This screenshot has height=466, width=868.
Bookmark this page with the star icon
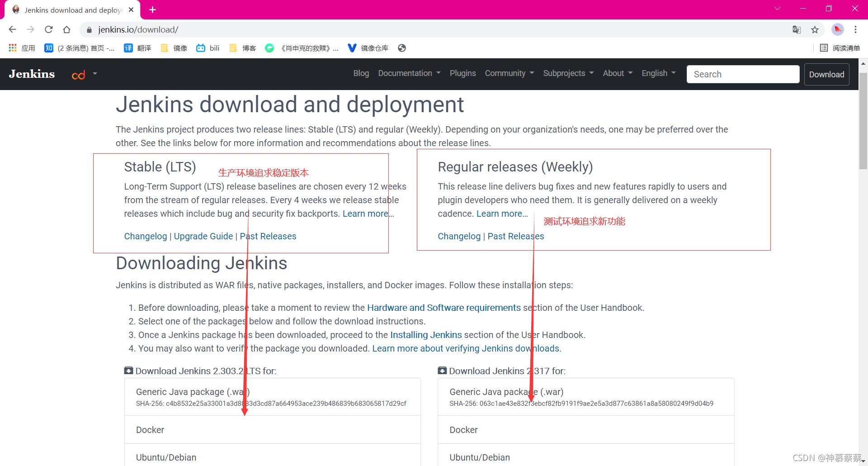pos(815,30)
